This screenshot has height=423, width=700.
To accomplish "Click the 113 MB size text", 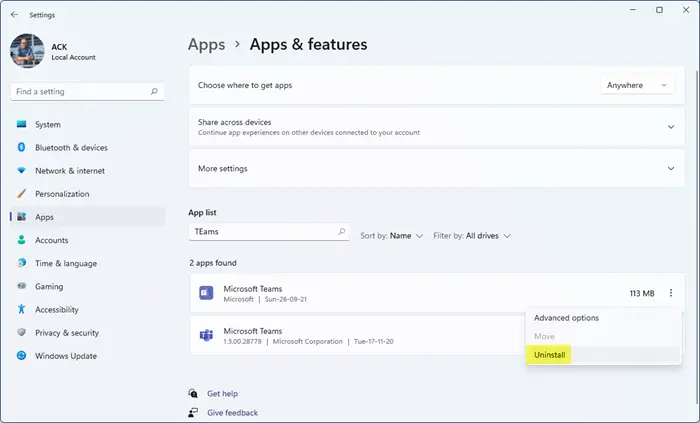I will click(x=642, y=294).
